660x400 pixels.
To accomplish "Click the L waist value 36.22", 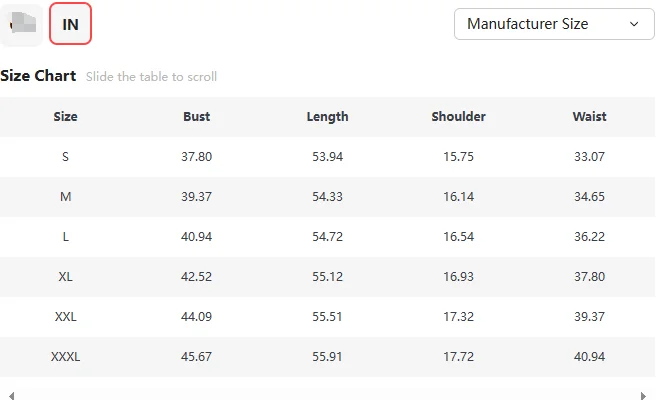I will click(589, 237).
